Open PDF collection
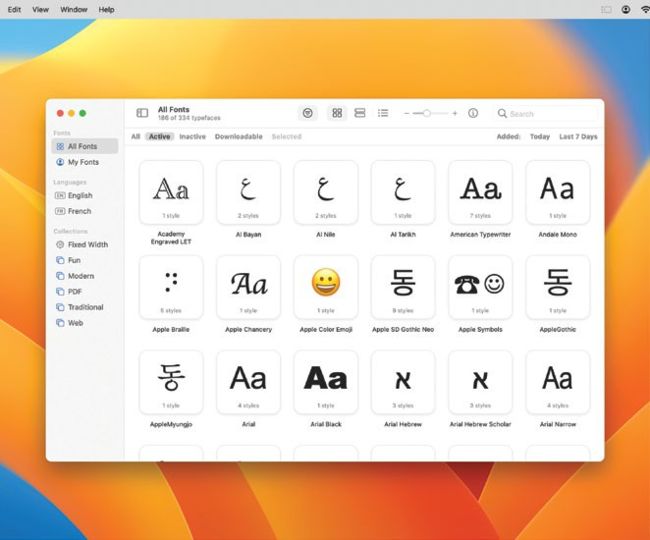 click(85, 291)
